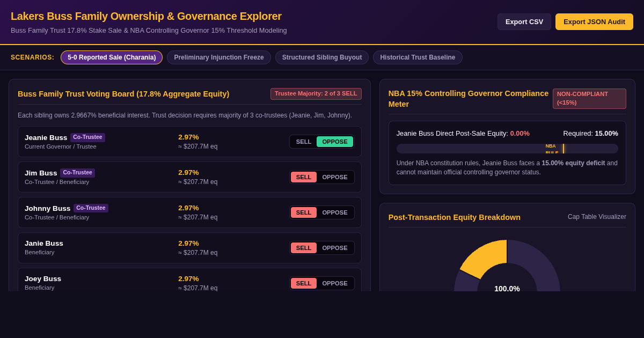The height and width of the screenshot is (338, 644).
Task: Set Janie Buss vote to SELL
Action: click(x=304, y=248)
